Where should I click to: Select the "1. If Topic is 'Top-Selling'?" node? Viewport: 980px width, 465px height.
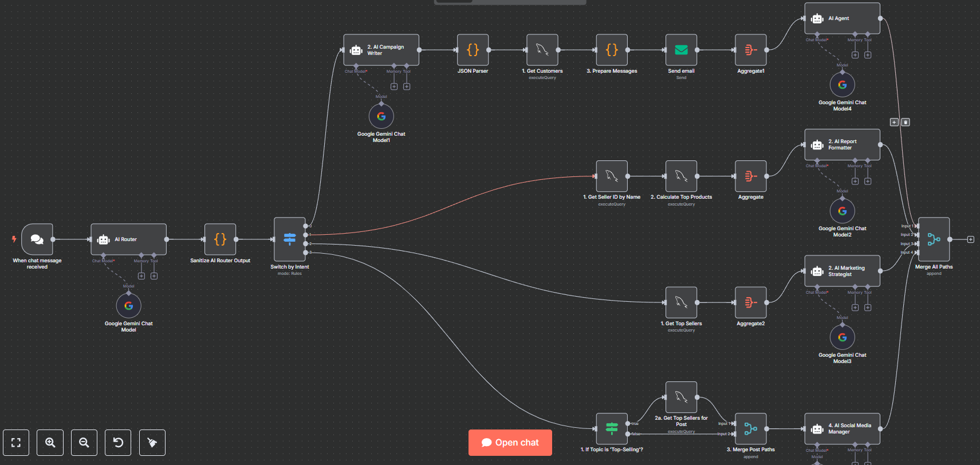[x=612, y=429]
